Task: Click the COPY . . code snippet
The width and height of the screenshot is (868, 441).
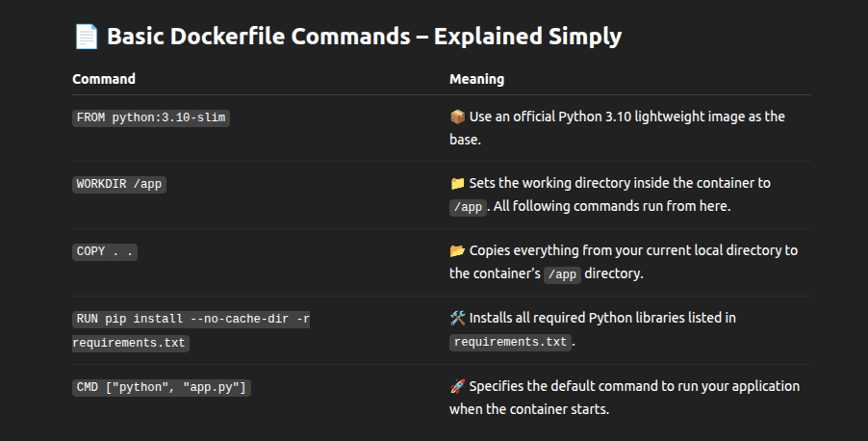Action: pyautogui.click(x=105, y=251)
